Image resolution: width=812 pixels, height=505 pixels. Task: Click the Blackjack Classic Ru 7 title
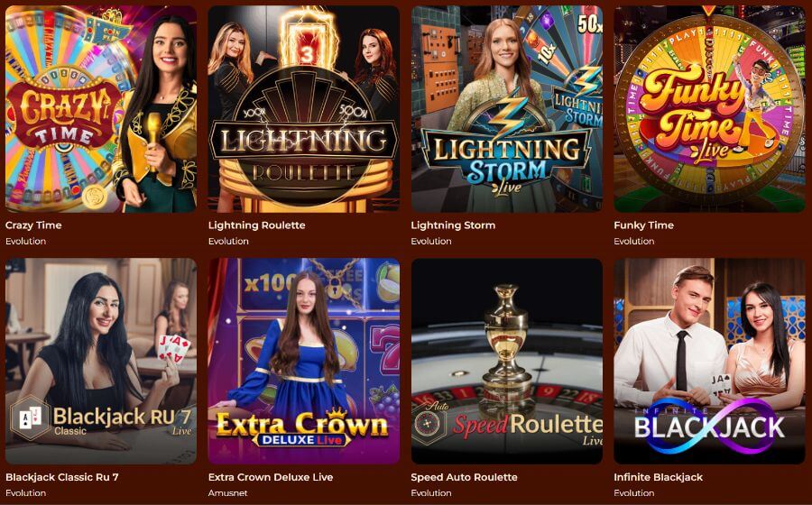point(62,477)
